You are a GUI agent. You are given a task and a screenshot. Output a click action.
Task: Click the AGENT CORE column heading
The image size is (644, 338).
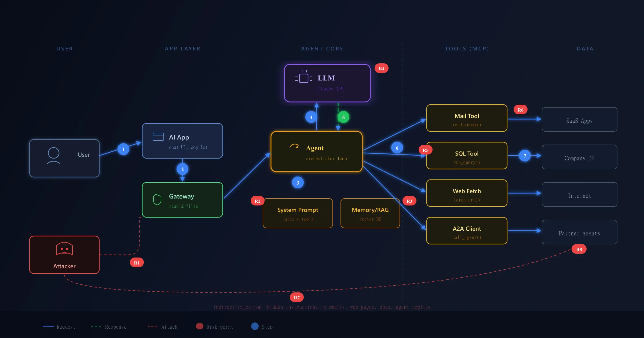pyautogui.click(x=322, y=49)
